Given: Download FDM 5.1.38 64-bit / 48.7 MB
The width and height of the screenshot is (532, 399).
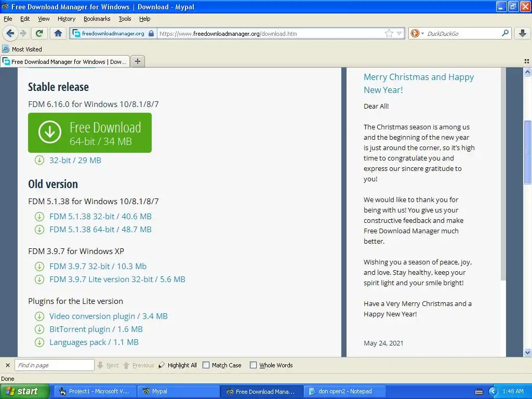Looking at the screenshot, I should click(x=100, y=229).
